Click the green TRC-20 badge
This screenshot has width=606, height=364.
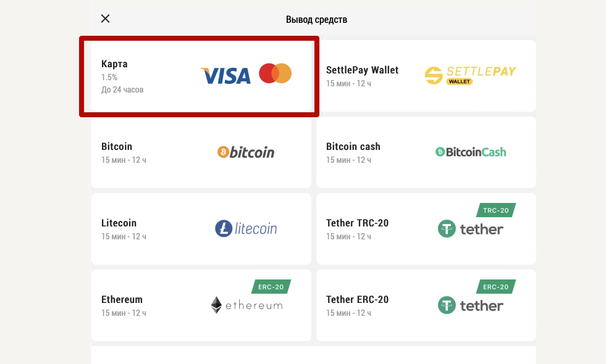(496, 210)
